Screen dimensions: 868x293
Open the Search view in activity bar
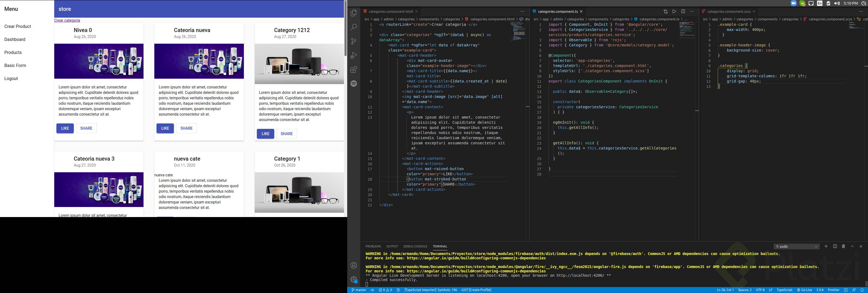pos(353,27)
